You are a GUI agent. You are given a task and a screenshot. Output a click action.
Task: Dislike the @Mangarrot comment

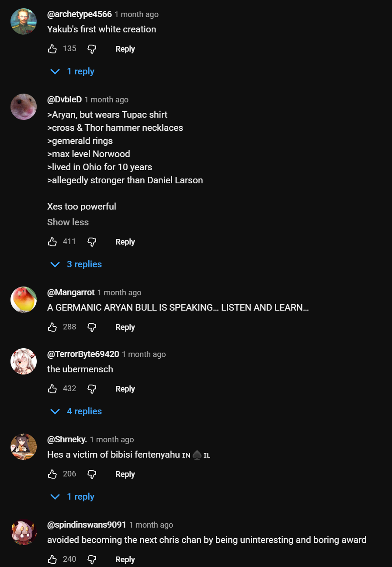point(92,327)
